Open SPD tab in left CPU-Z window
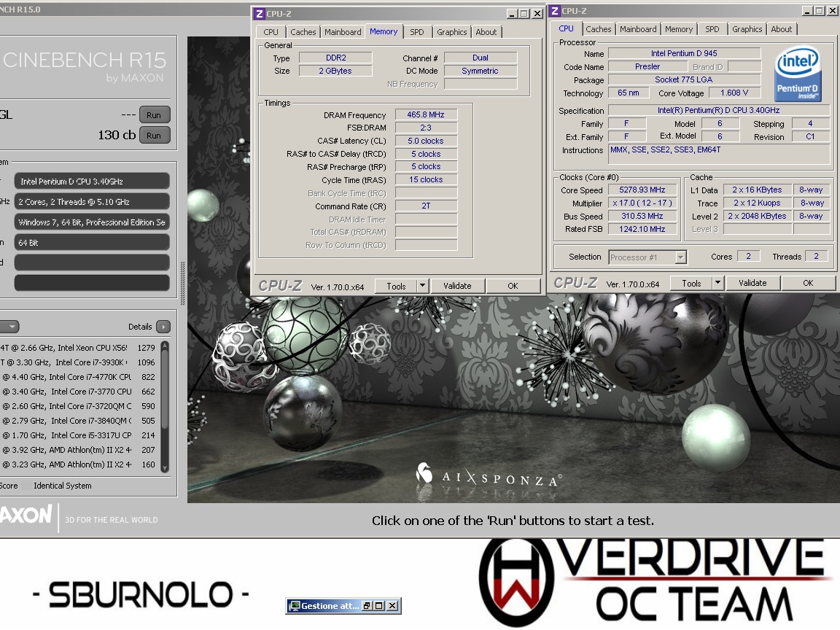 coord(417,32)
